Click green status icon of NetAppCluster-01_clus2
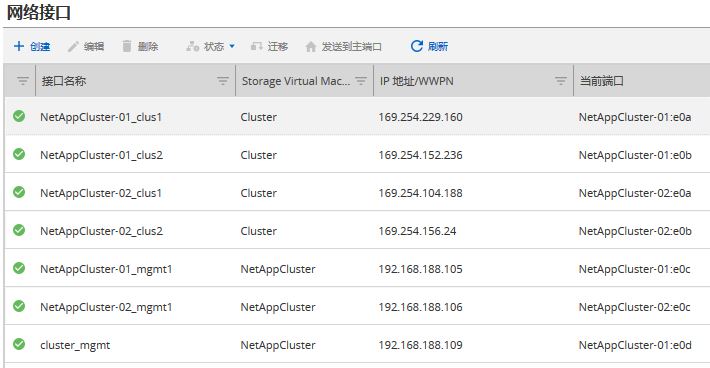This screenshot has height=368, width=710. click(x=19, y=154)
